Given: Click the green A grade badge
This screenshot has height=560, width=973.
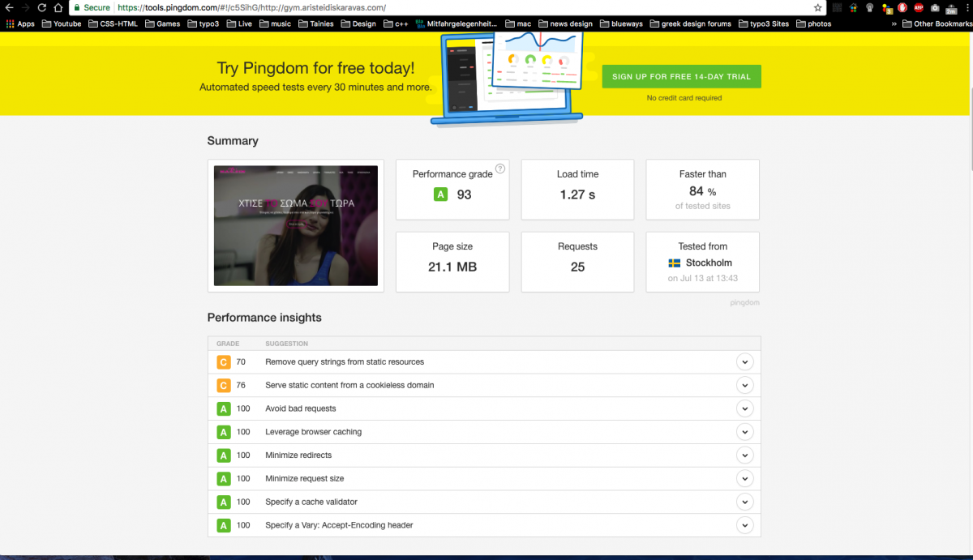Looking at the screenshot, I should coord(441,195).
